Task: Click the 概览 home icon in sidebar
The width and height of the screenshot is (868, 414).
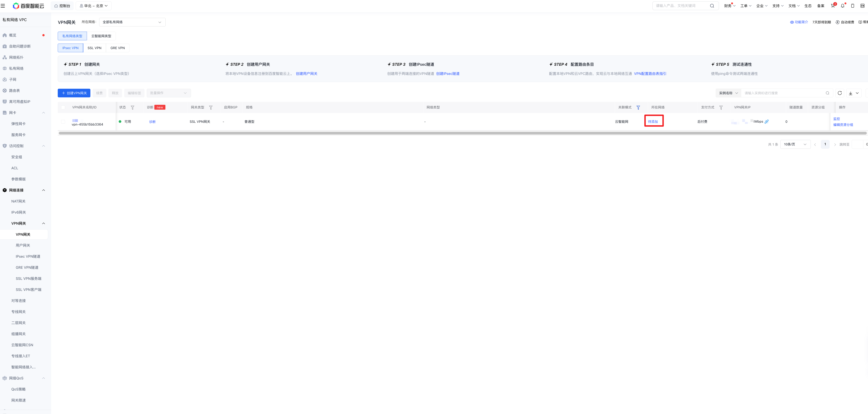Action: pos(5,35)
